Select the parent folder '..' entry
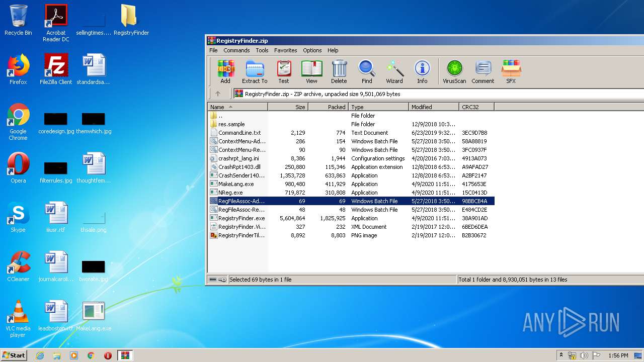The height and width of the screenshot is (362, 644). click(351, 116)
